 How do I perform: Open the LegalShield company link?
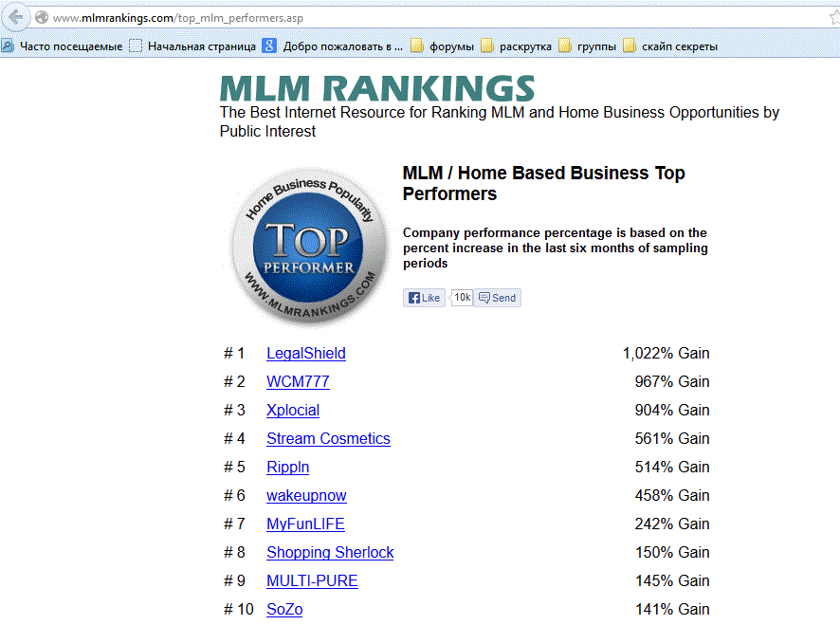[x=305, y=354]
